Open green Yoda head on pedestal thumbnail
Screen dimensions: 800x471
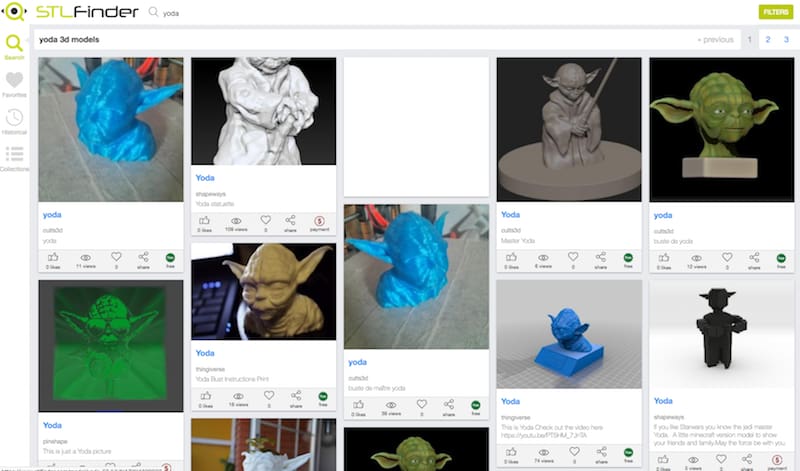(x=721, y=130)
